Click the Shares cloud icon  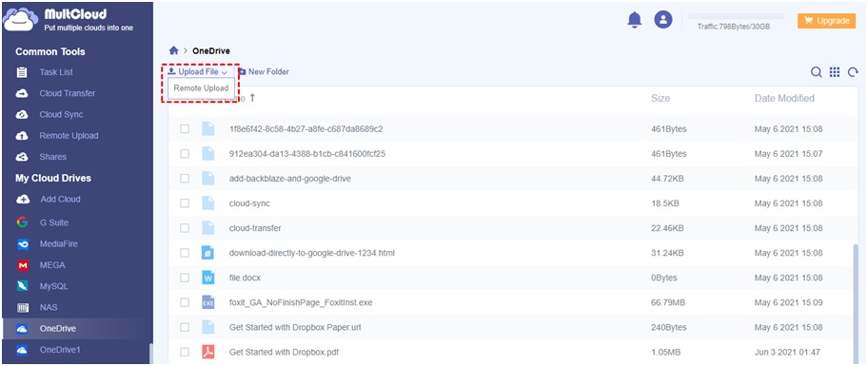(x=22, y=157)
